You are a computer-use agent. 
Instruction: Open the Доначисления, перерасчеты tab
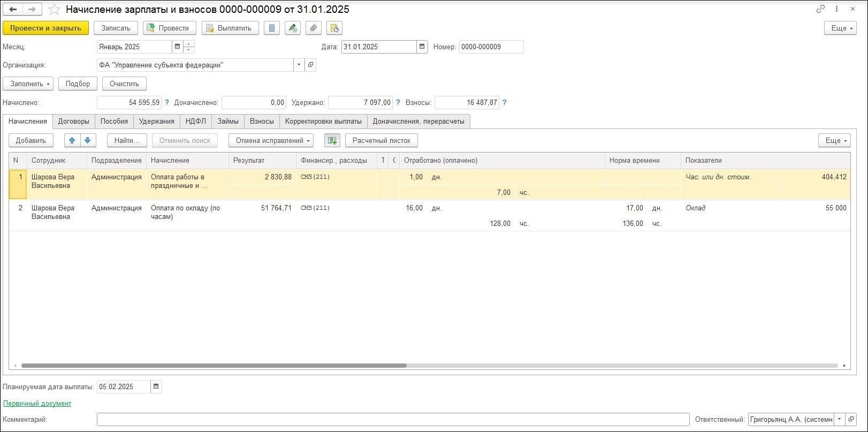pos(418,121)
